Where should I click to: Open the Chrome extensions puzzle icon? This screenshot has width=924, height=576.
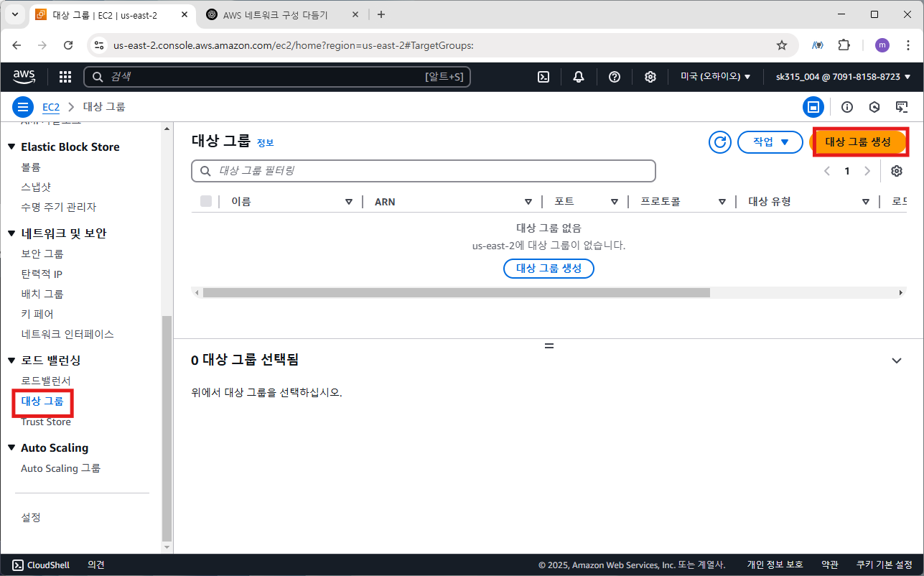(844, 45)
